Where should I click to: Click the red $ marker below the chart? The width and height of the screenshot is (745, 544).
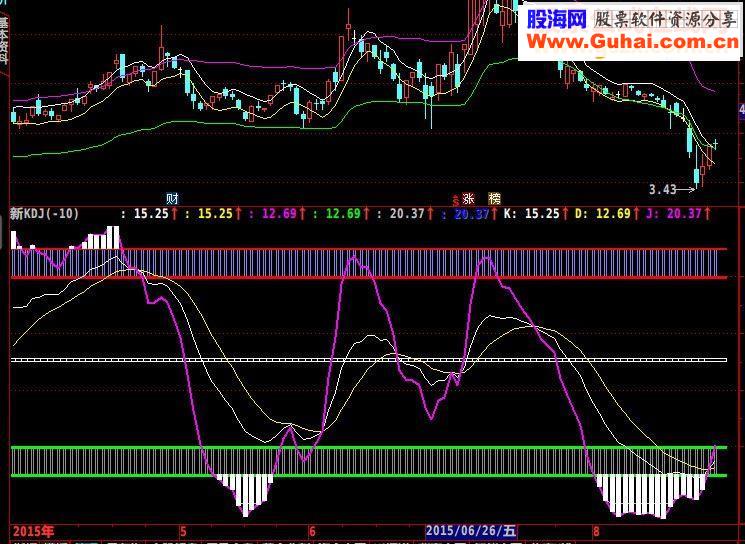point(456,200)
